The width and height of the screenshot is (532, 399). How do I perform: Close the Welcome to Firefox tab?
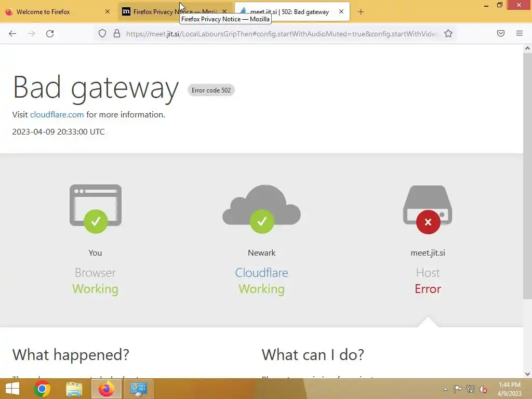107,11
